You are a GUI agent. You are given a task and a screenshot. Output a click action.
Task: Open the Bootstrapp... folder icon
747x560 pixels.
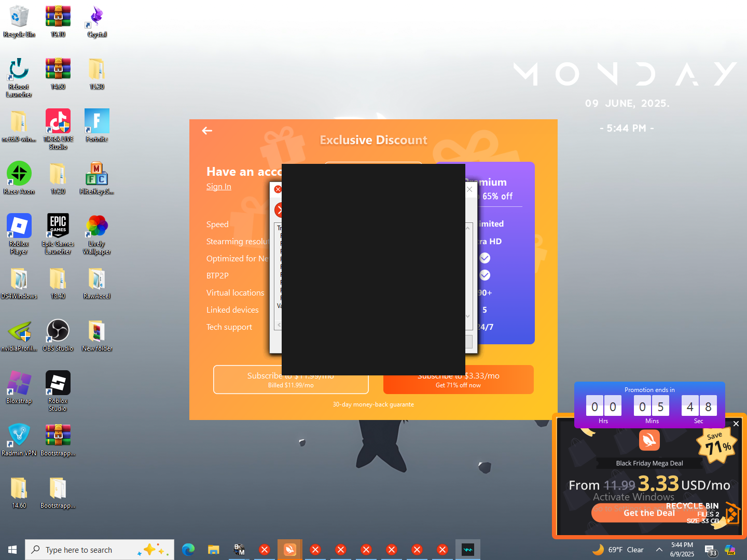click(x=58, y=493)
